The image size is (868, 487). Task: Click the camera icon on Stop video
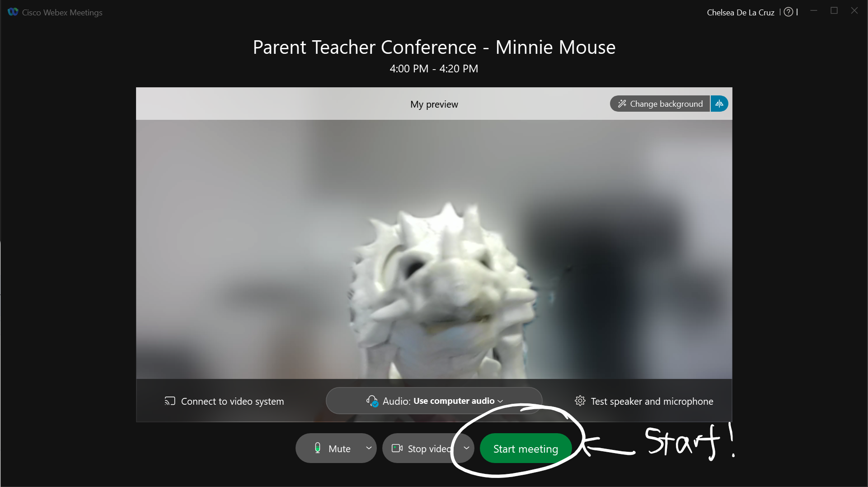(x=397, y=448)
